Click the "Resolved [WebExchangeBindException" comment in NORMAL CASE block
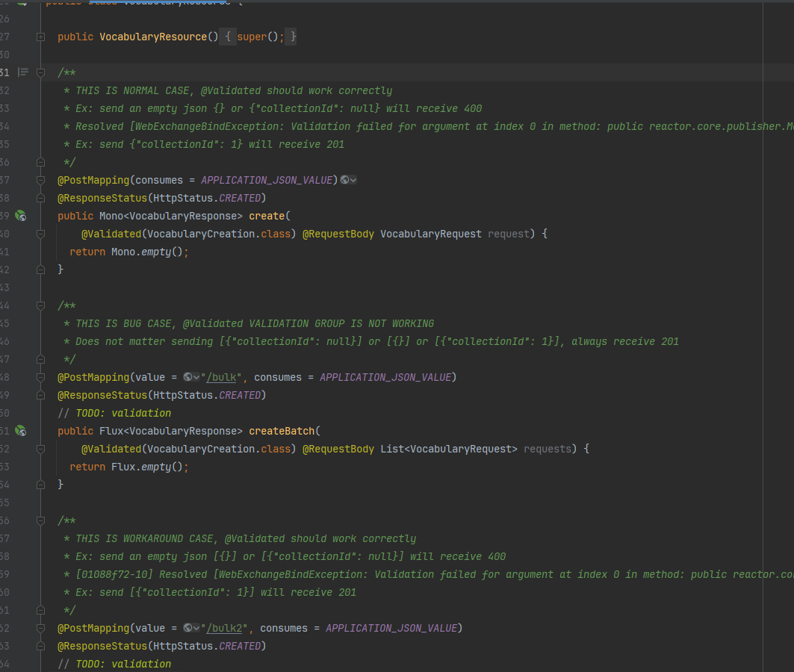Viewport: 794px width, 672px height. [429, 126]
